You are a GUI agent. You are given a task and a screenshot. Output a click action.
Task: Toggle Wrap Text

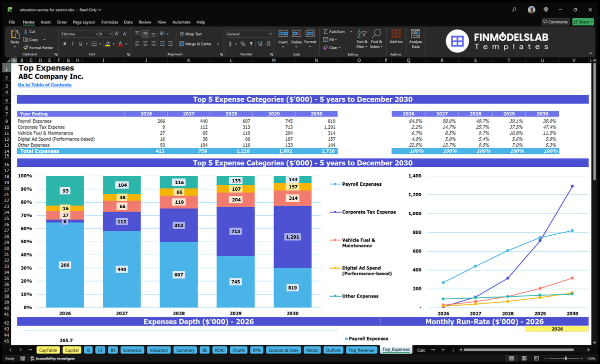tap(190, 34)
